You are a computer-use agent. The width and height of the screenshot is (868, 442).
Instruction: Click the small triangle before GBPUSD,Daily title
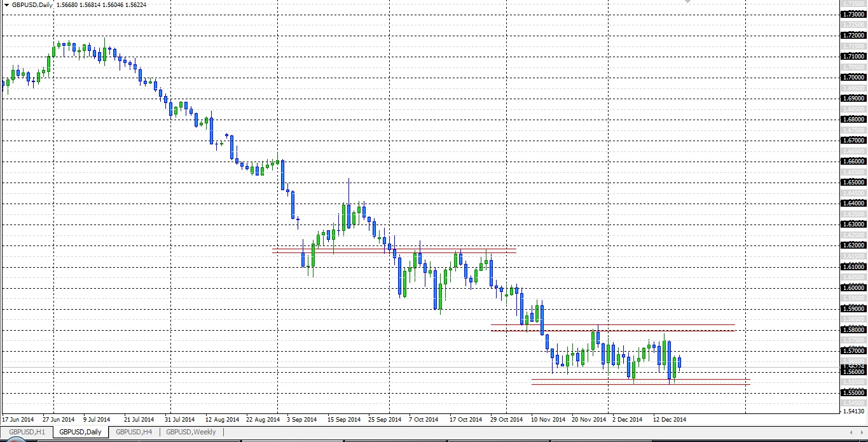[x=6, y=4]
